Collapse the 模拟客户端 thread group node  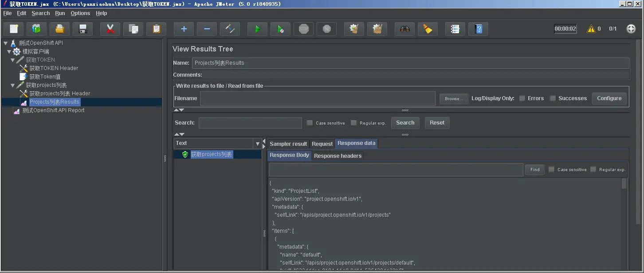point(9,51)
